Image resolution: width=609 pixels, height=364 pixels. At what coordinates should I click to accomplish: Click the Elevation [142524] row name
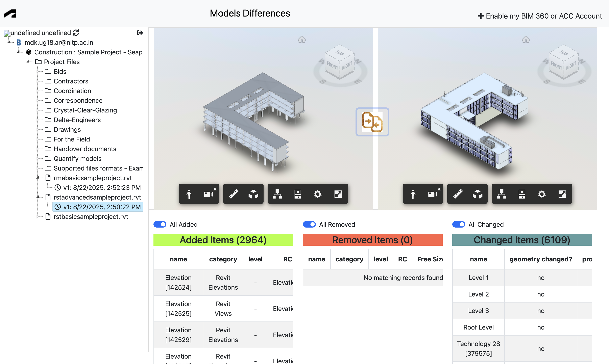click(178, 282)
